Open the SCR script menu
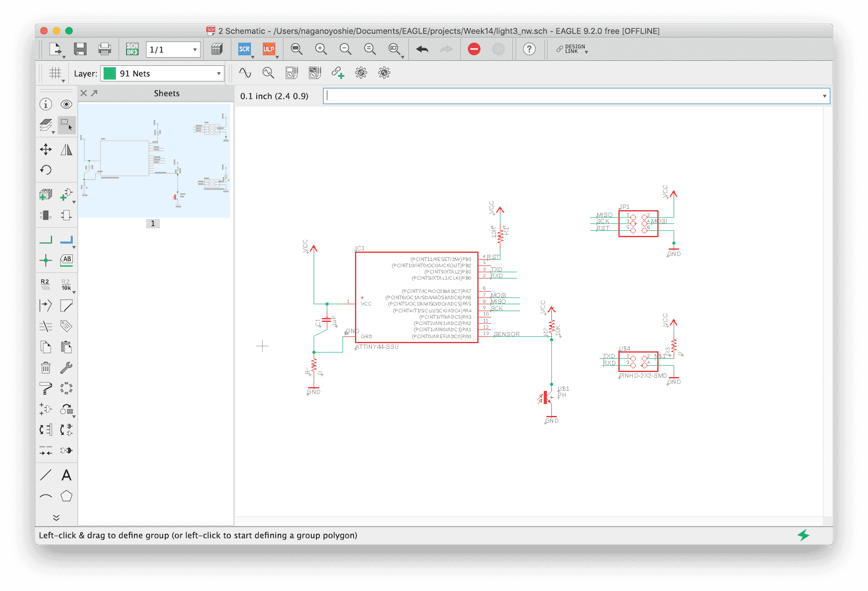This screenshot has width=868, height=591. (x=245, y=49)
